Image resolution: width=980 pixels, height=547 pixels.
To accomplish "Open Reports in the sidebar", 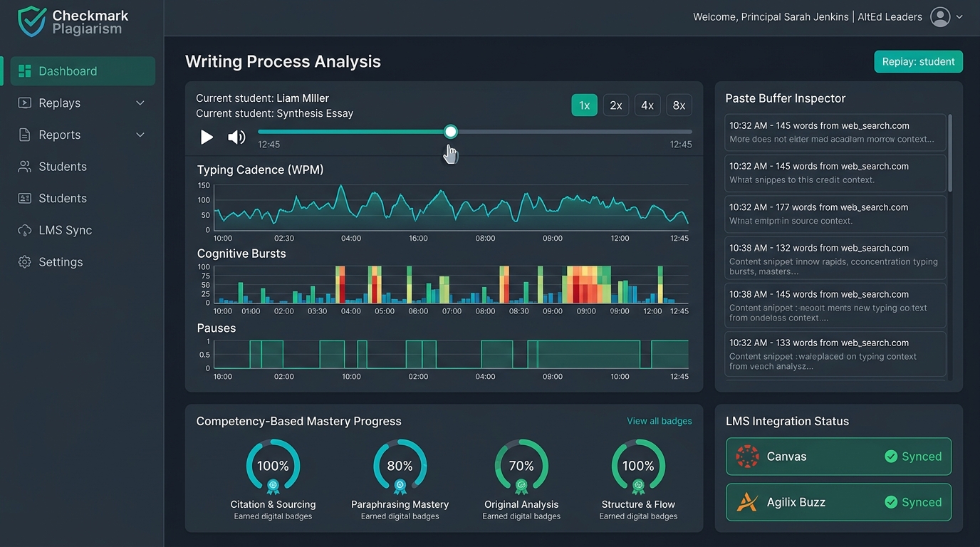I will click(83, 135).
